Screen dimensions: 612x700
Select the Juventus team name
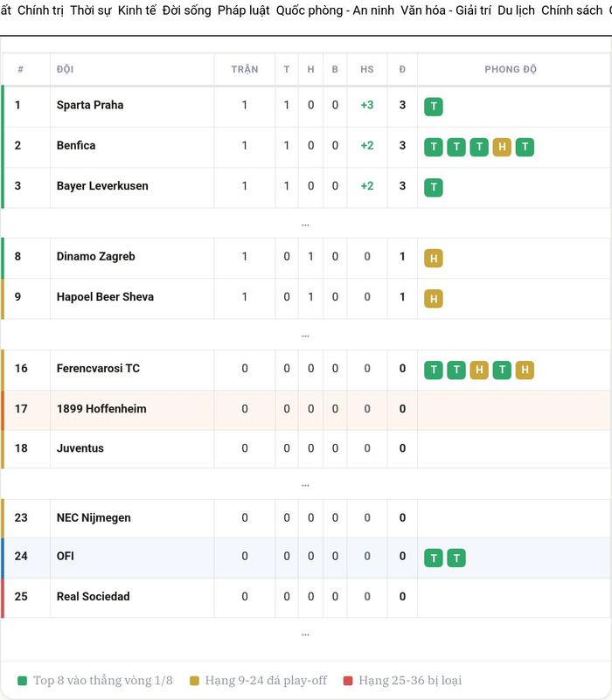click(80, 448)
